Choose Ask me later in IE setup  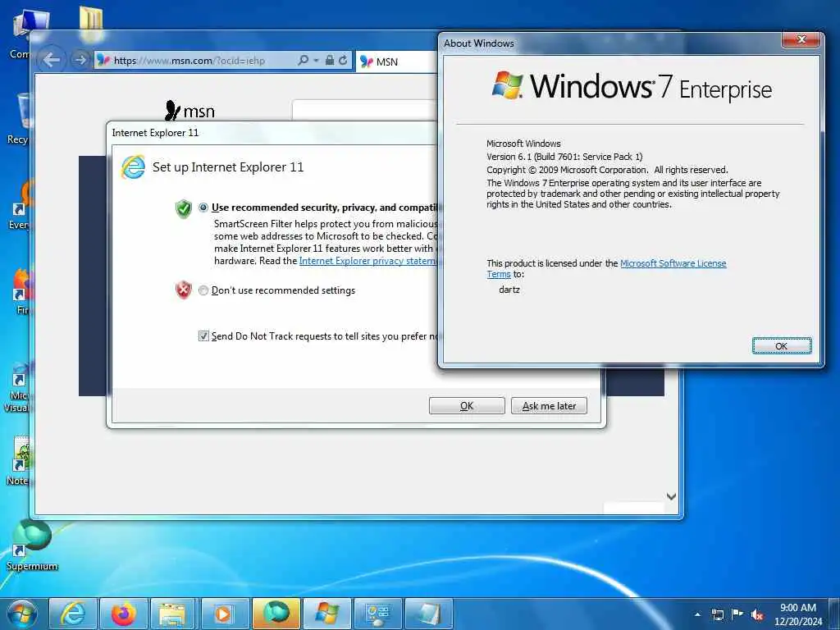[x=549, y=405]
